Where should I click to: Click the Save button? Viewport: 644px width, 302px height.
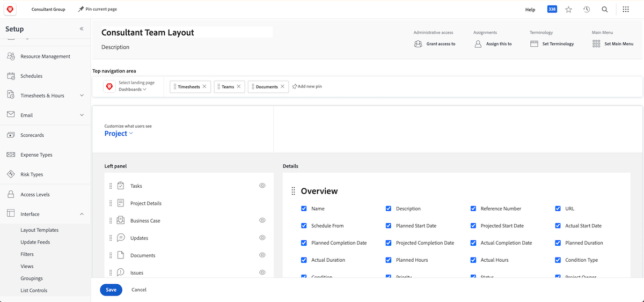[111, 290]
